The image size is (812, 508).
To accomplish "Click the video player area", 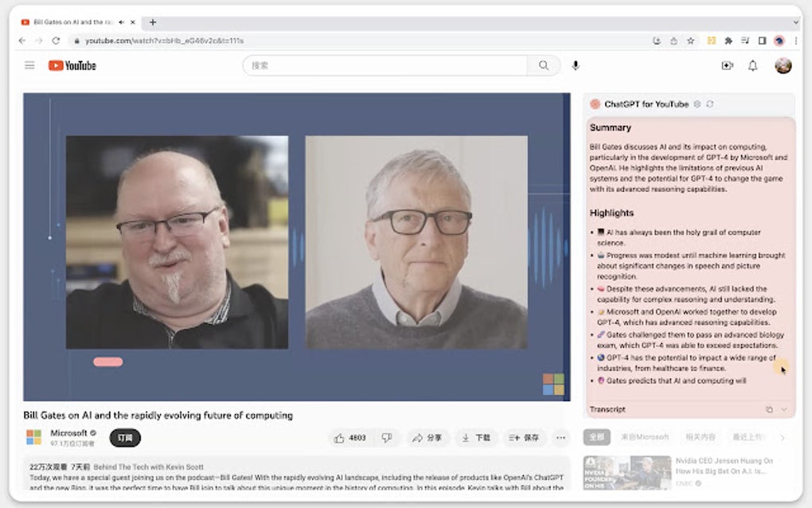I will click(x=297, y=247).
